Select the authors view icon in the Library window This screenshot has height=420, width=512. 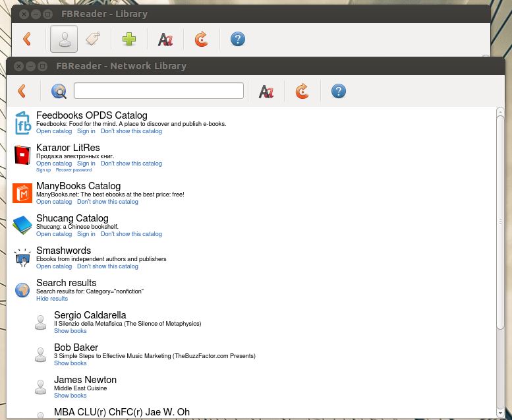coord(64,39)
